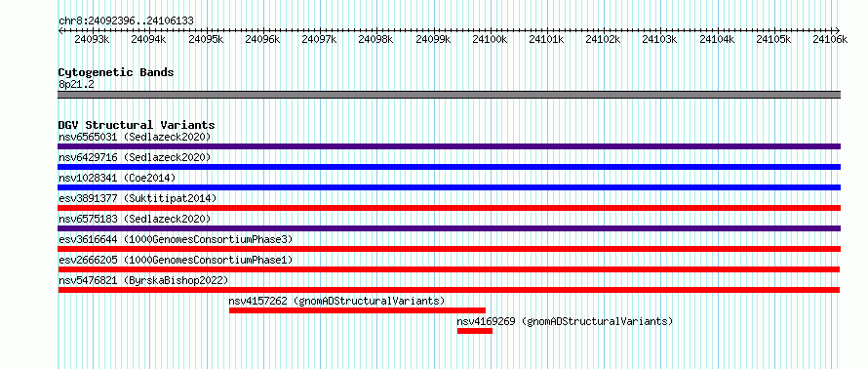Click the 24103k ruler label

pyautogui.click(x=660, y=39)
